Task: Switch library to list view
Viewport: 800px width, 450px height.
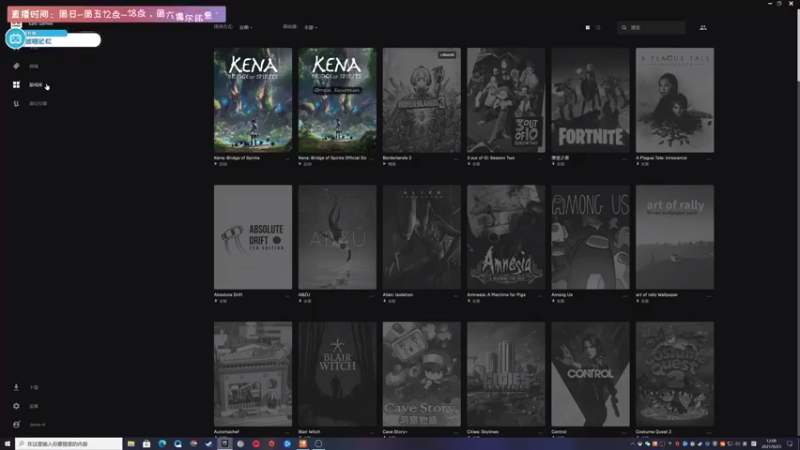Action: 598,28
